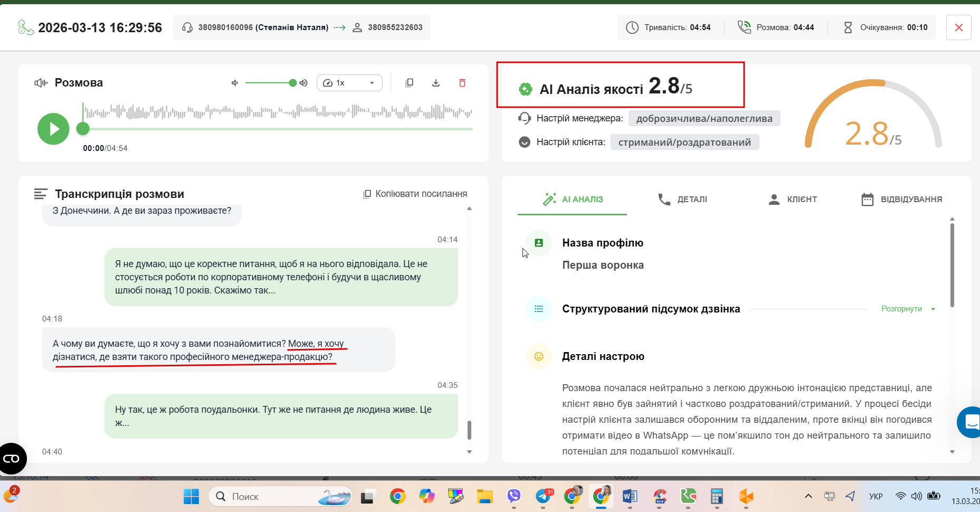Open Viber from the taskbar
Screen dimensions: 980x512
pyautogui.click(x=513, y=497)
